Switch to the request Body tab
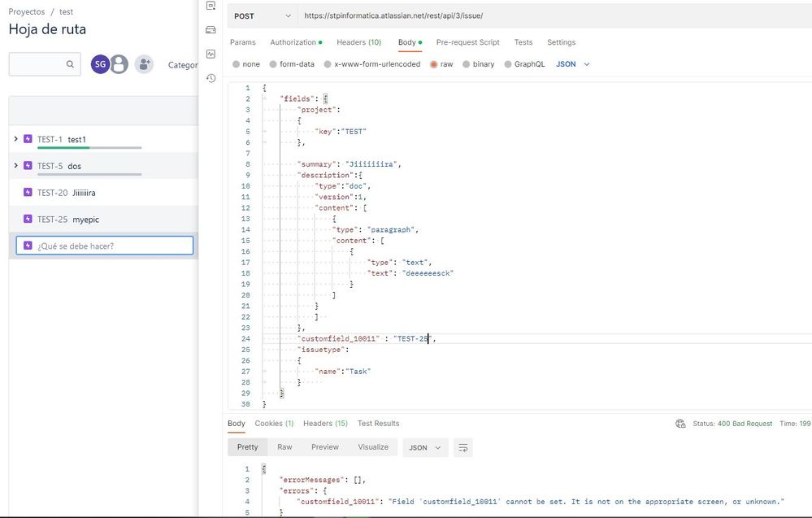Screen dimensions: 812x518 410,42
